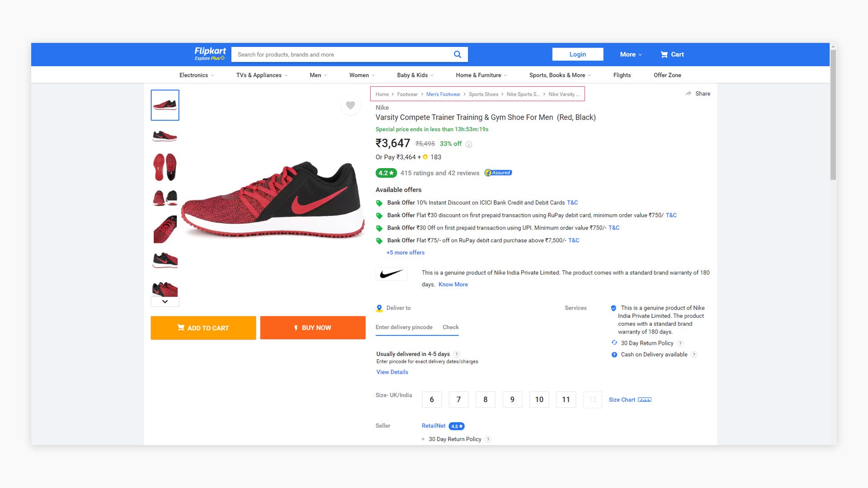Expand the Electronics category menu
The height and width of the screenshot is (488, 868).
click(197, 75)
